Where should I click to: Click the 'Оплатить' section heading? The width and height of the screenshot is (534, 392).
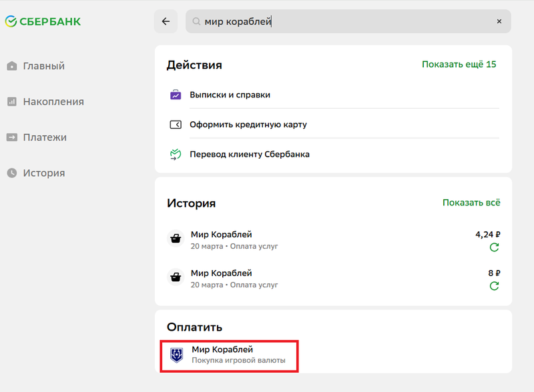[x=194, y=327]
